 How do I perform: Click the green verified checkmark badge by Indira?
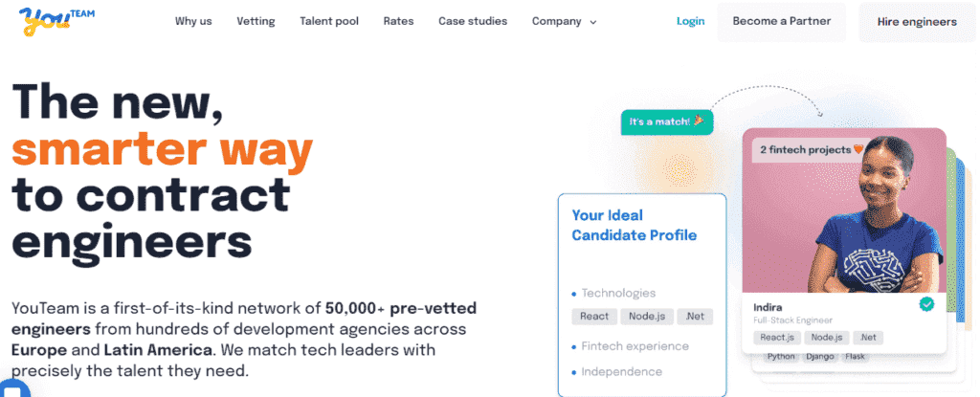pos(926,304)
